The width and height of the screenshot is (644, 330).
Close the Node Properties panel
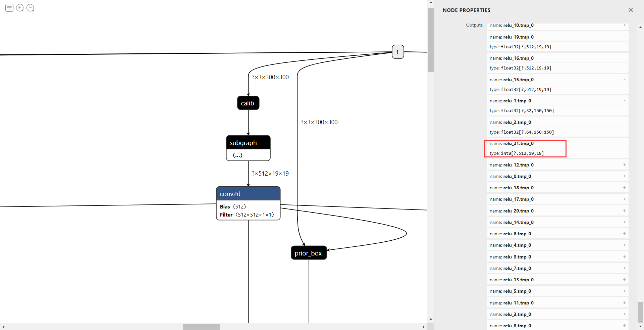pos(631,10)
